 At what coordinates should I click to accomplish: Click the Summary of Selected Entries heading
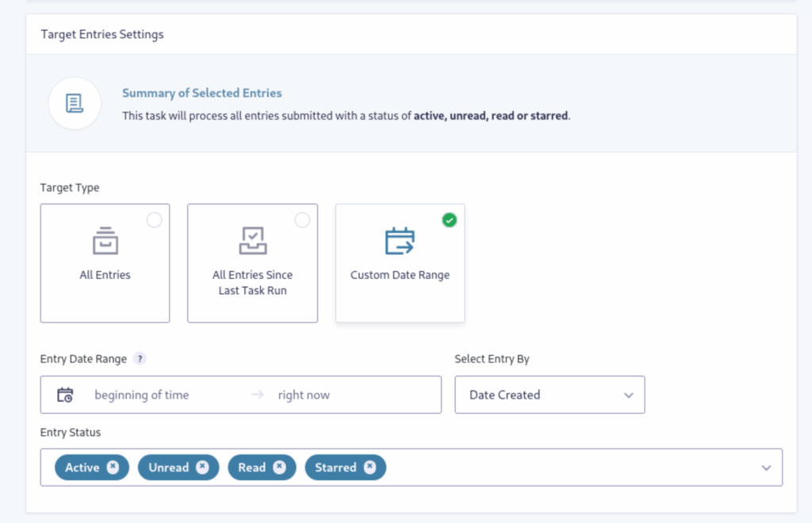coord(201,94)
